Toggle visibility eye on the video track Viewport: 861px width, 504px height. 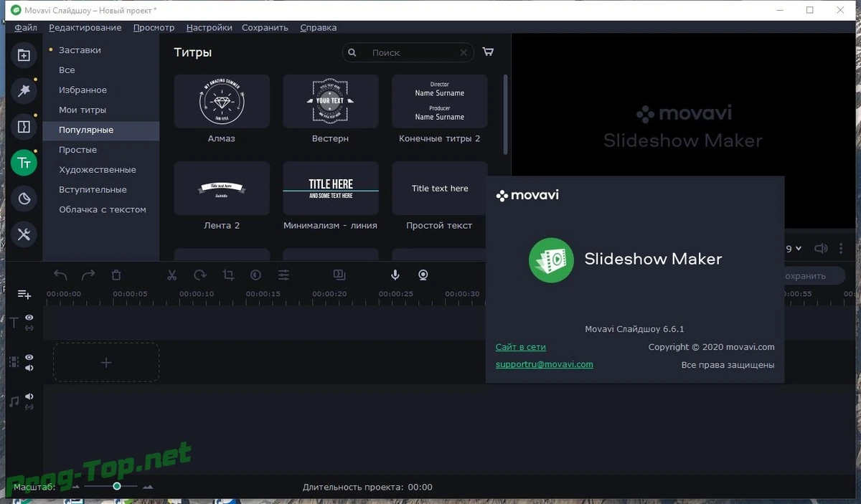click(x=29, y=357)
